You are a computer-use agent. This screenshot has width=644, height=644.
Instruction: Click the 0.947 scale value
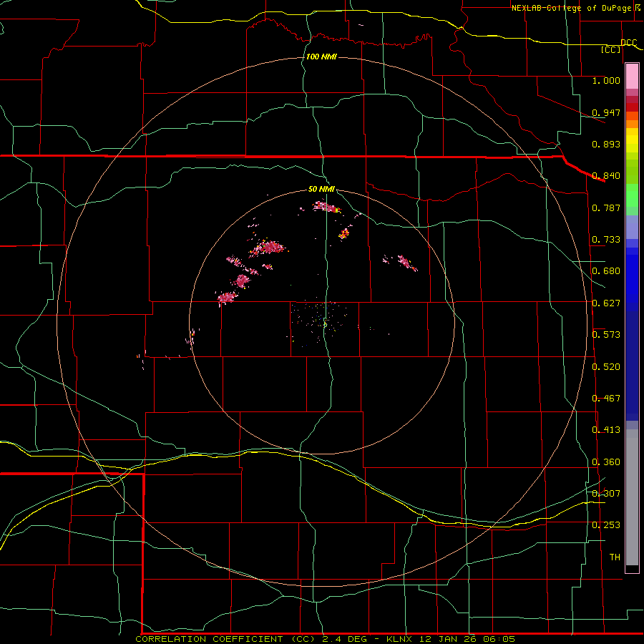pyautogui.click(x=606, y=112)
